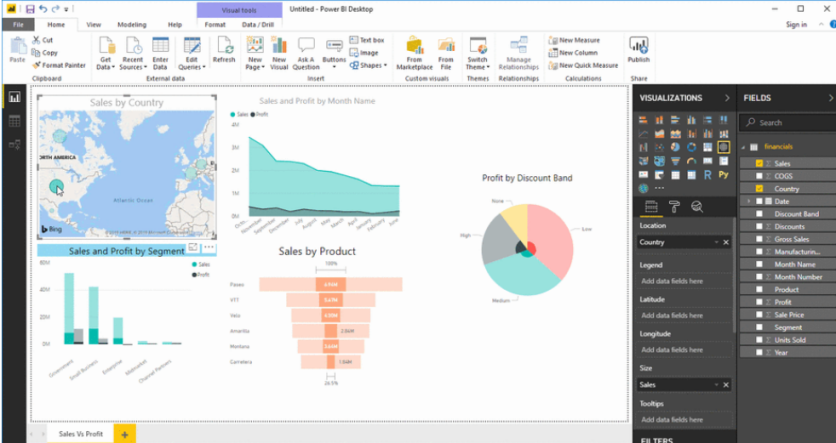Undo the last action

tap(43, 9)
